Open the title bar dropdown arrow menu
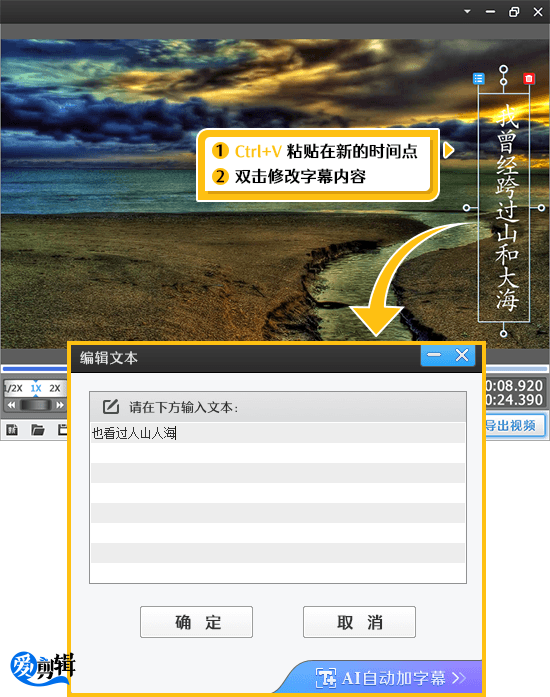 click(x=467, y=12)
